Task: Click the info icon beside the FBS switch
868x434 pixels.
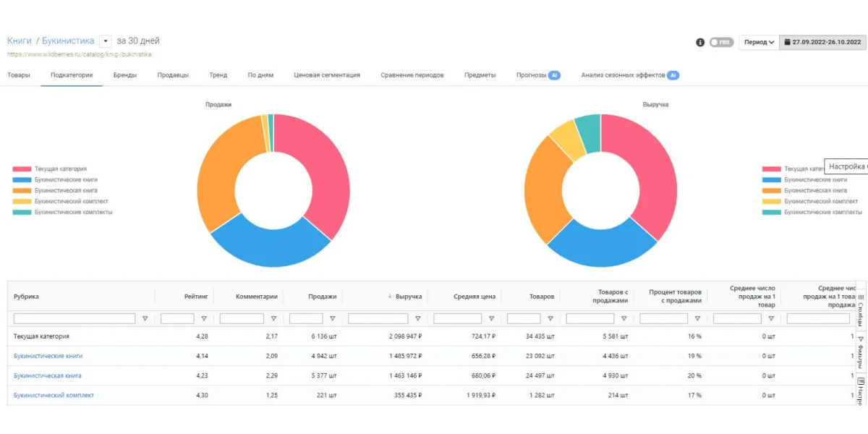Action: (700, 42)
